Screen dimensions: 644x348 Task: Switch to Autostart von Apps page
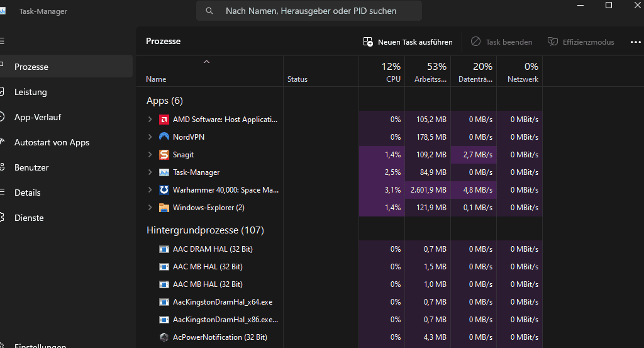52,142
